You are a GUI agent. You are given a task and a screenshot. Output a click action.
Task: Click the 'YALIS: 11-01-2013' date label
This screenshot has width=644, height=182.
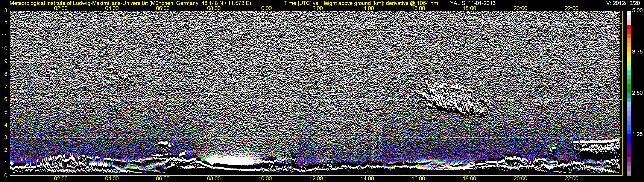(473, 3)
